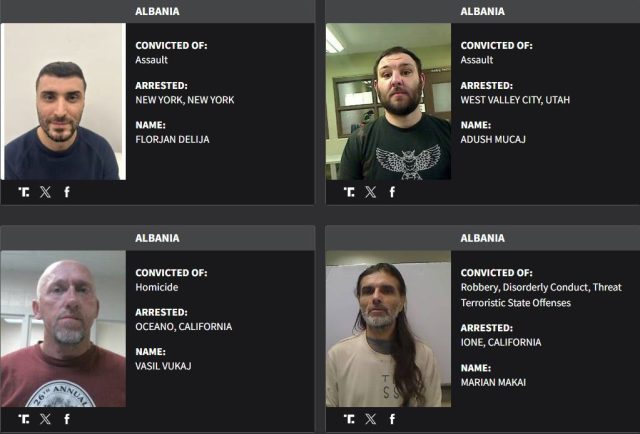
Task: Share Vasil Vukaj card on X
Action: pos(45,419)
